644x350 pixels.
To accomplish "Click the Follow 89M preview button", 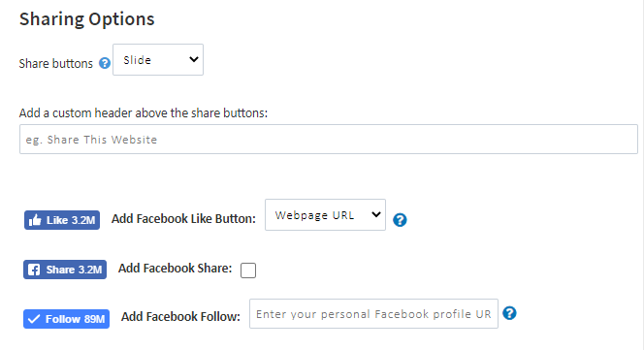I will pos(67,319).
